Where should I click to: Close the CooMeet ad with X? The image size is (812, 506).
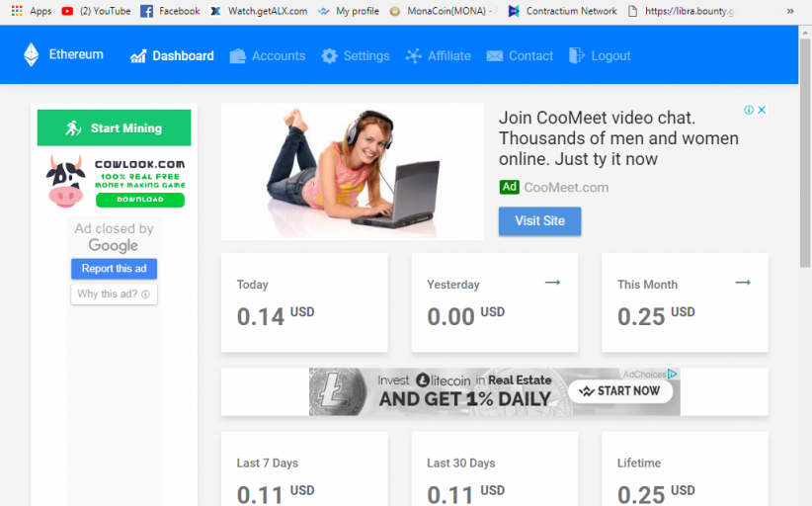point(763,110)
